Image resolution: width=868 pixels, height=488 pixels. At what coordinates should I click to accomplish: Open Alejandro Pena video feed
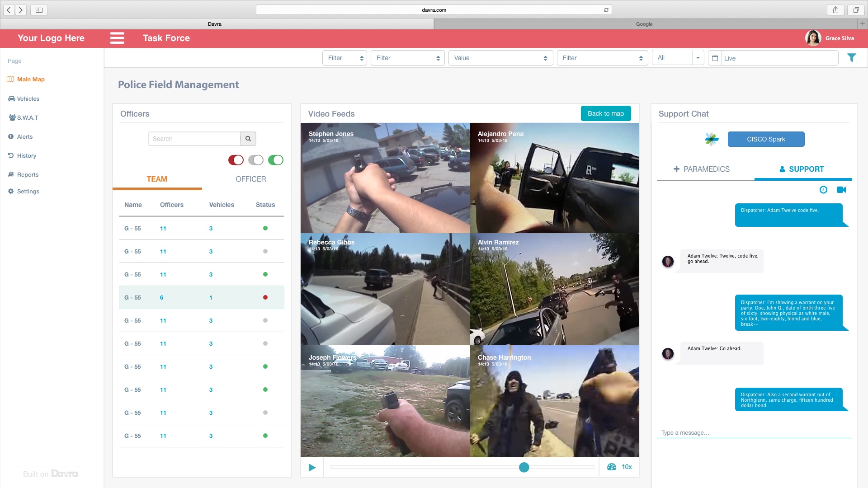555,178
